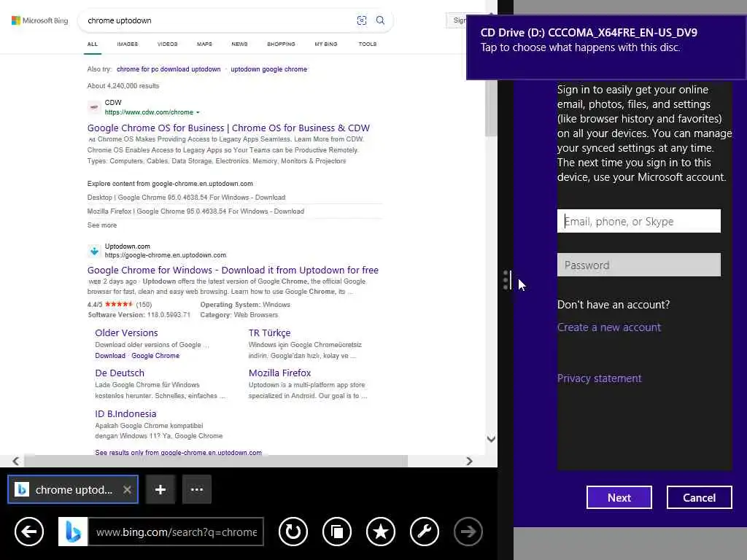Click the Password field
This screenshot has height=560, width=747.
pos(638,265)
